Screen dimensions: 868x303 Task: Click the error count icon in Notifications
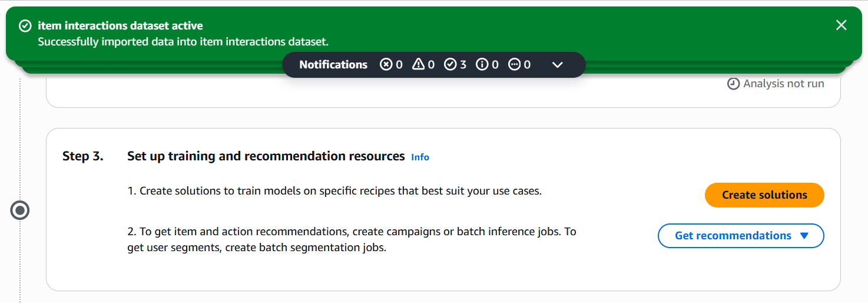point(386,65)
